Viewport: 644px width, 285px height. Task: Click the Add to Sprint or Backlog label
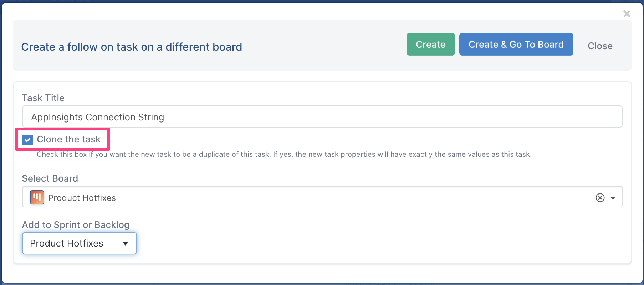click(76, 225)
